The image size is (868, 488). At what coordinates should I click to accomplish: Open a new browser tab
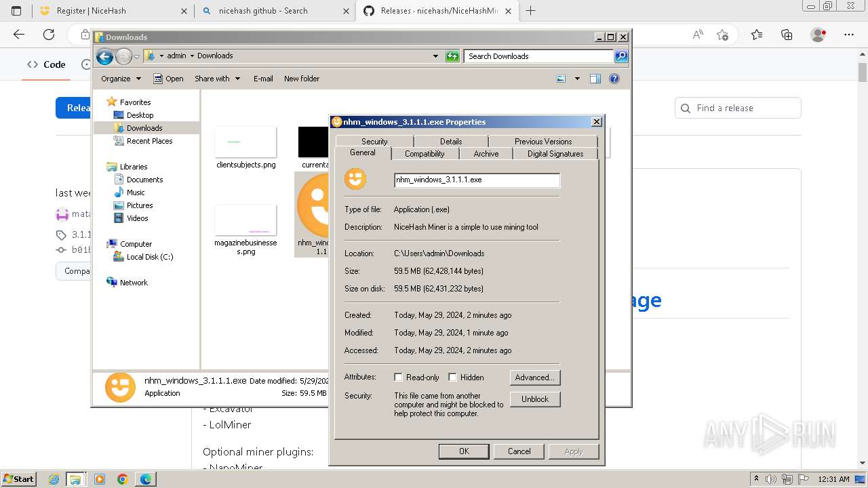(530, 11)
